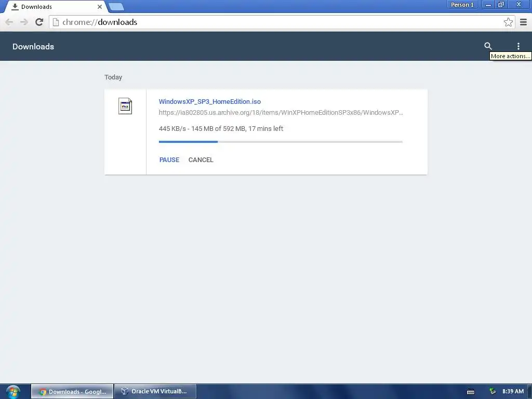Screen dimensions: 532x399
Task: Click the browser back arrow
Action: pyautogui.click(x=9, y=22)
